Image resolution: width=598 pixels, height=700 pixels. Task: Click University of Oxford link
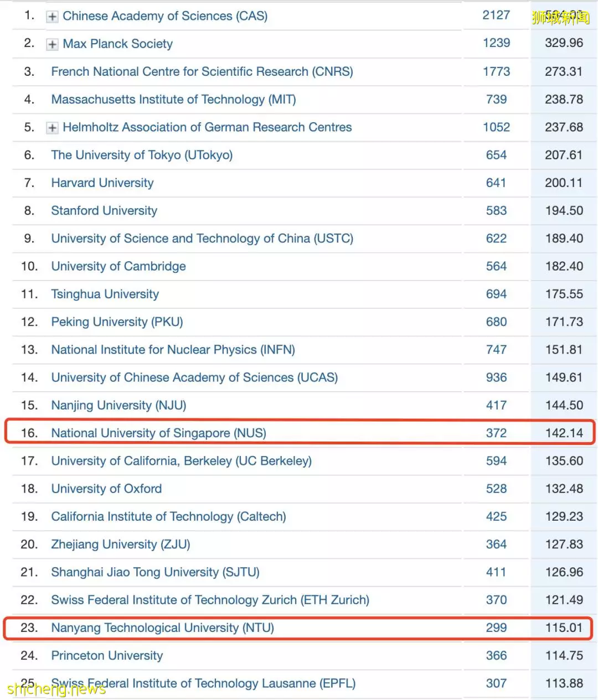[106, 489]
